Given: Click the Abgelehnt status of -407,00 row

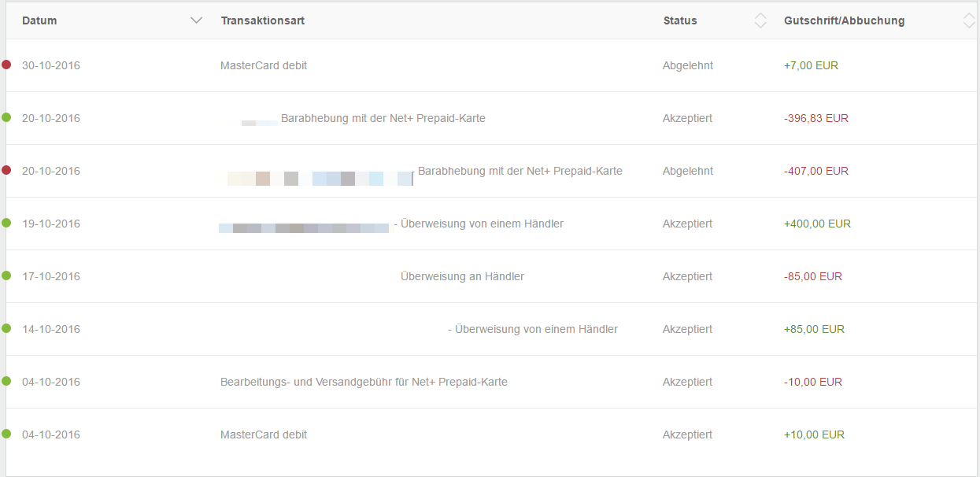Looking at the screenshot, I should 688,171.
